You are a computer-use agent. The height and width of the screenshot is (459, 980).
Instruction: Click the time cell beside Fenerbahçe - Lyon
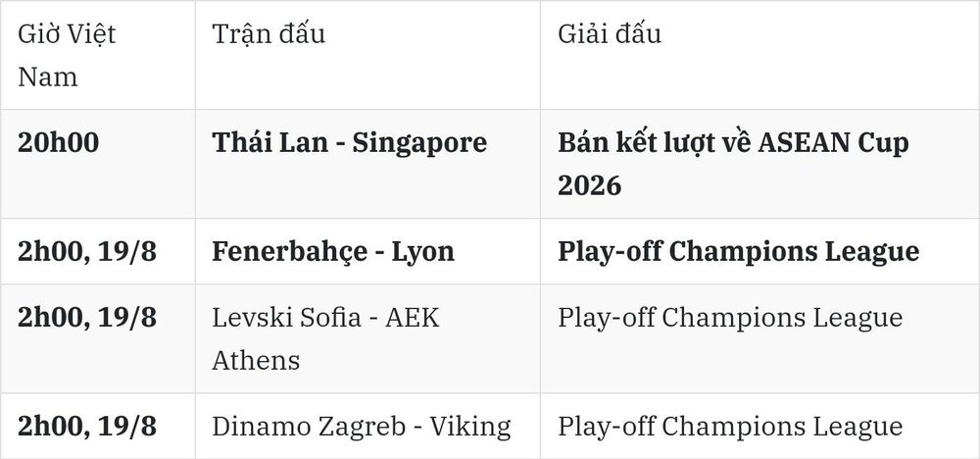pyautogui.click(x=97, y=251)
